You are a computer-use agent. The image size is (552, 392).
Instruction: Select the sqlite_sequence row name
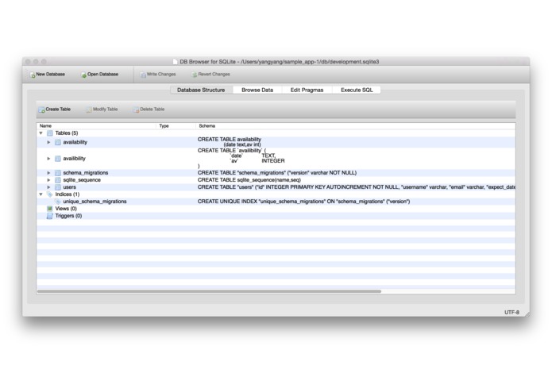coord(82,180)
